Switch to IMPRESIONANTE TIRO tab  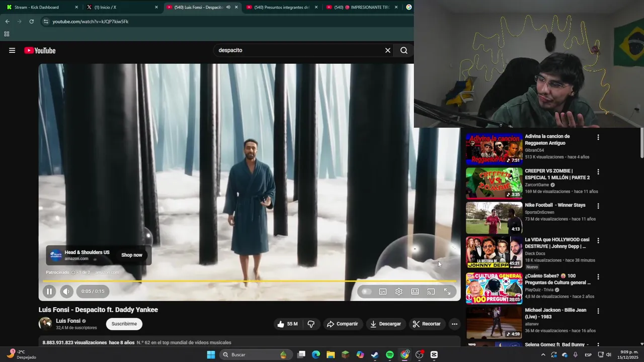tap(361, 7)
